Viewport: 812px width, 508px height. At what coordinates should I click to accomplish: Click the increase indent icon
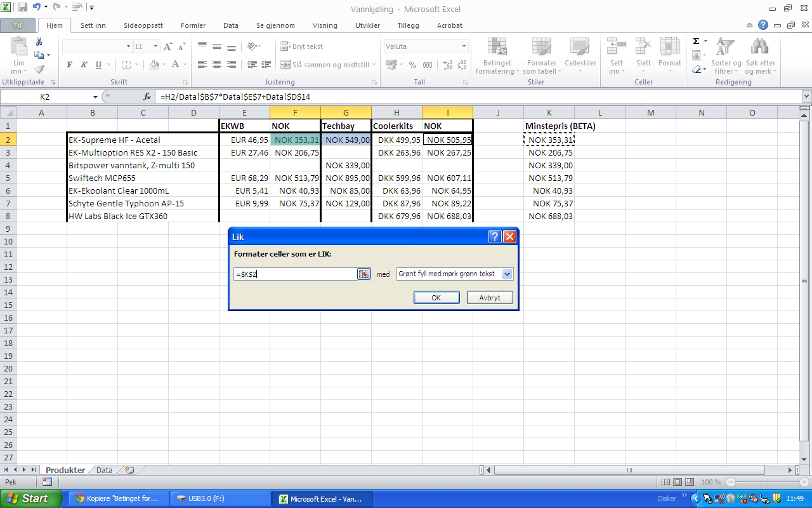click(x=266, y=65)
